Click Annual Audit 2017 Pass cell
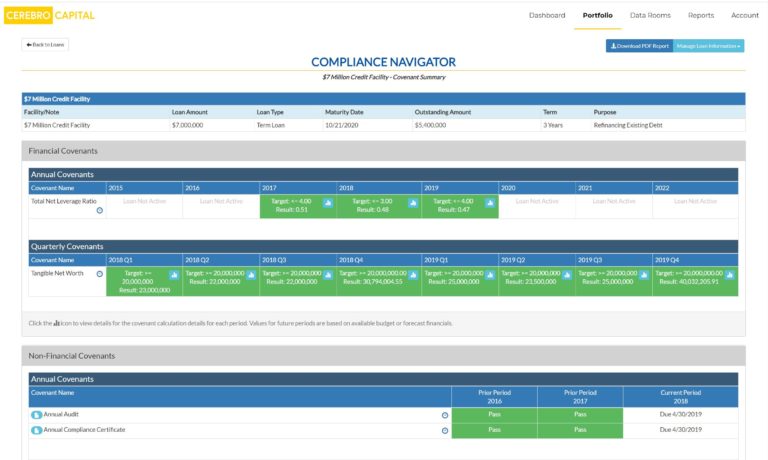Image resolution: width=768 pixels, height=460 pixels. coord(580,415)
